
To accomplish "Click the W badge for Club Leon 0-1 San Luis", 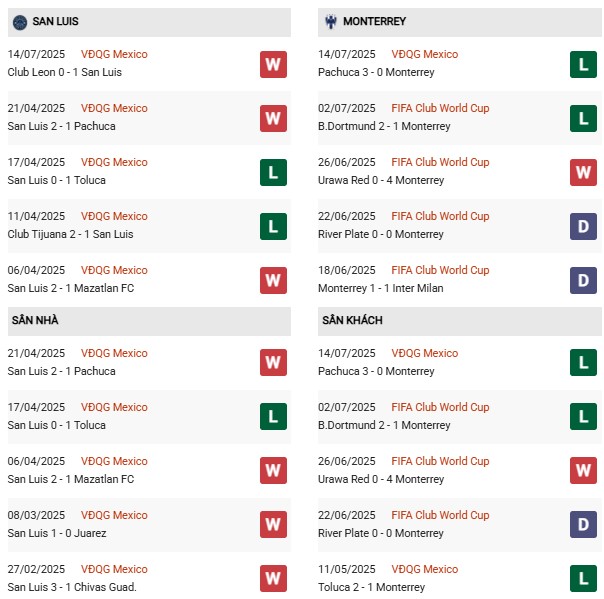I will coord(273,64).
